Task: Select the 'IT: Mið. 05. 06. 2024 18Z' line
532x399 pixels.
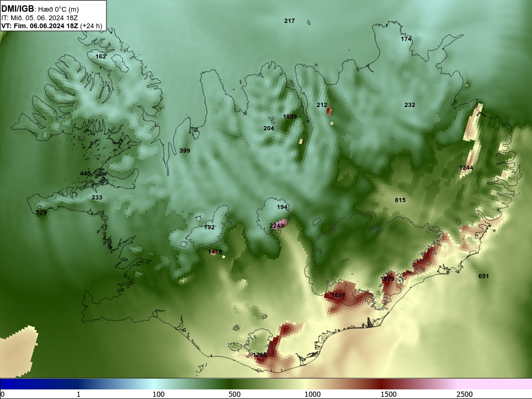Action: (40, 18)
